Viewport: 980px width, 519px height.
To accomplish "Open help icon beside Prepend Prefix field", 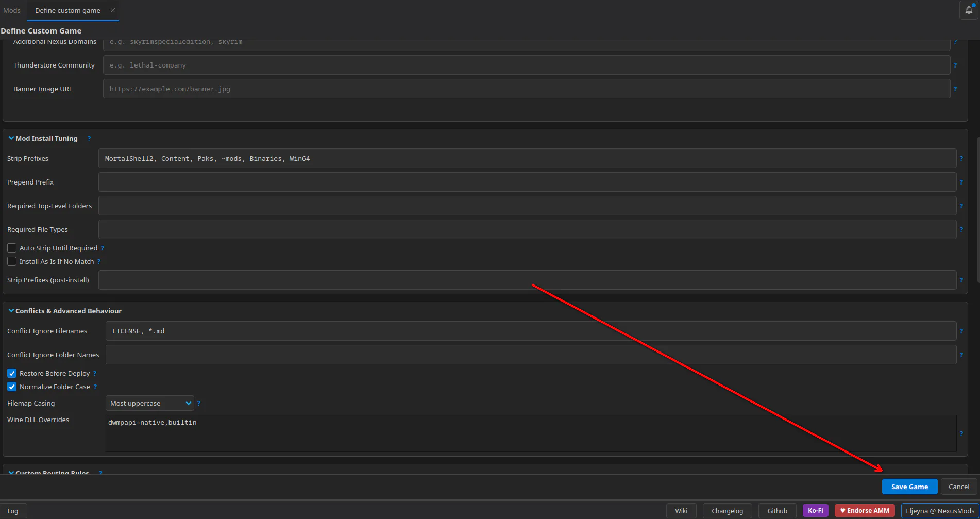I will [961, 182].
